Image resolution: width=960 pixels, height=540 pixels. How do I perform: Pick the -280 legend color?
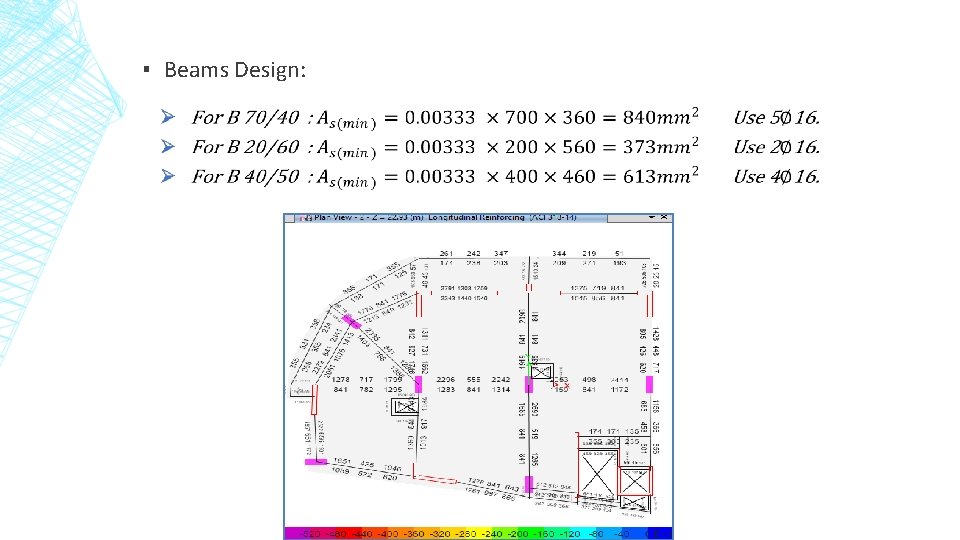(467, 534)
